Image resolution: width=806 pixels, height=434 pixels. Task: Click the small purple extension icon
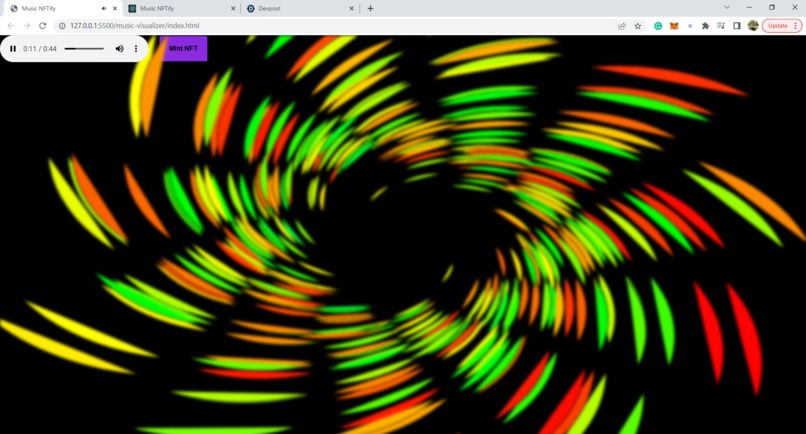pyautogui.click(x=690, y=26)
